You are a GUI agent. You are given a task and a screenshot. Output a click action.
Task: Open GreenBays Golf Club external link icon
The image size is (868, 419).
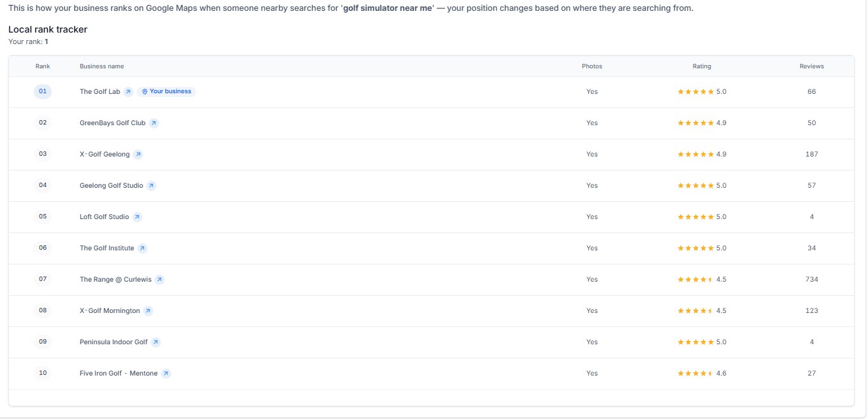pos(154,123)
